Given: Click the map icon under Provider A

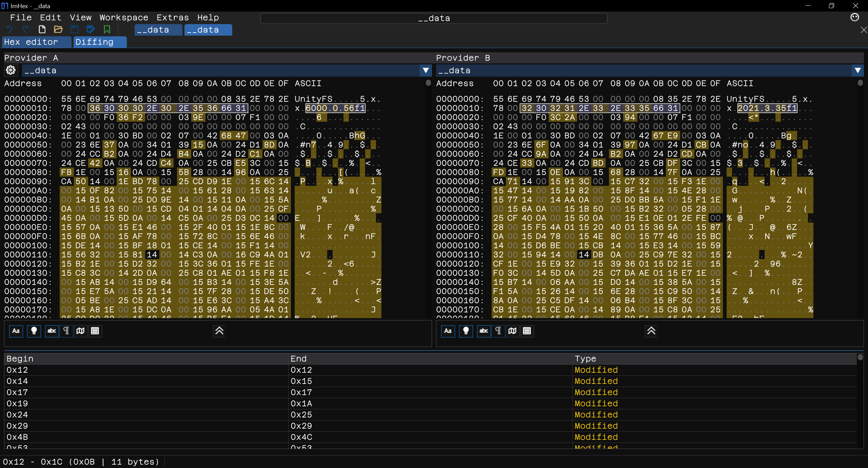Looking at the screenshot, I should click(x=80, y=331).
